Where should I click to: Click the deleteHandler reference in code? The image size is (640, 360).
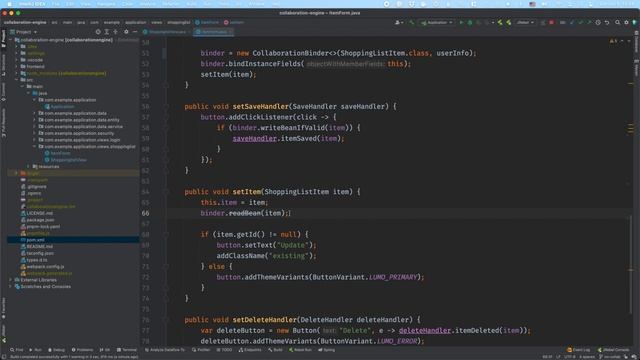tap(424, 331)
